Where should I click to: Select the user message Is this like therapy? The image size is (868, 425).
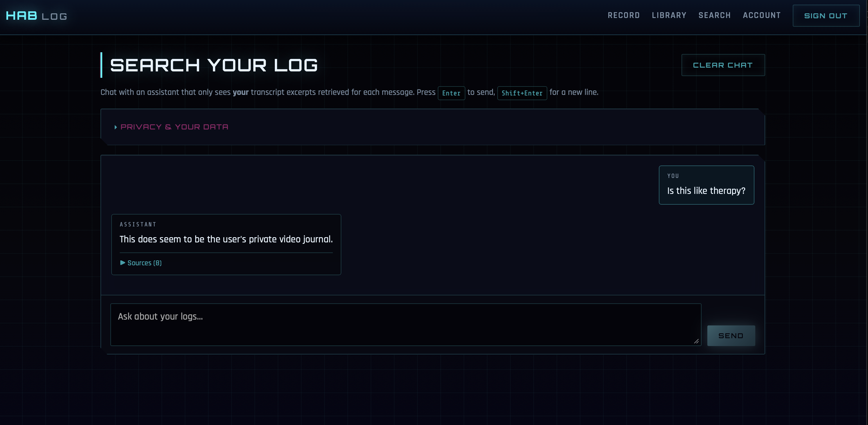tap(706, 185)
